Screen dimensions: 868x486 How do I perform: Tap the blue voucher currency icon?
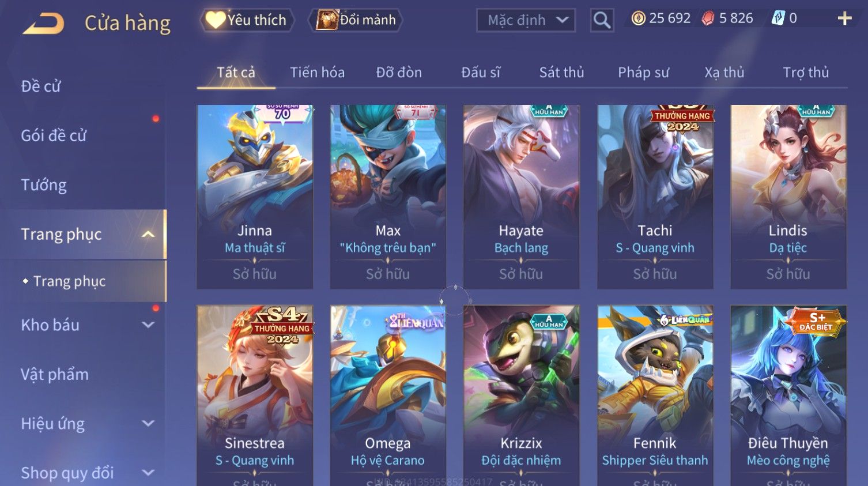pos(778,18)
